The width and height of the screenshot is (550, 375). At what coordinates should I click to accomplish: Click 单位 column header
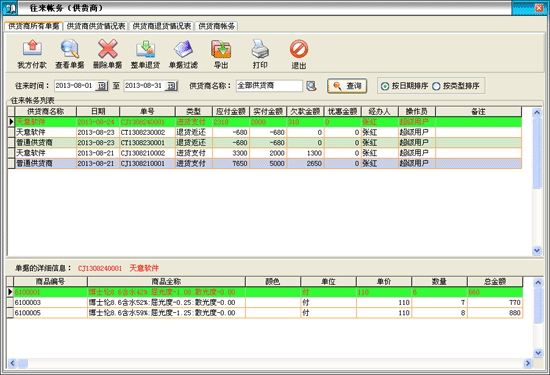328,282
